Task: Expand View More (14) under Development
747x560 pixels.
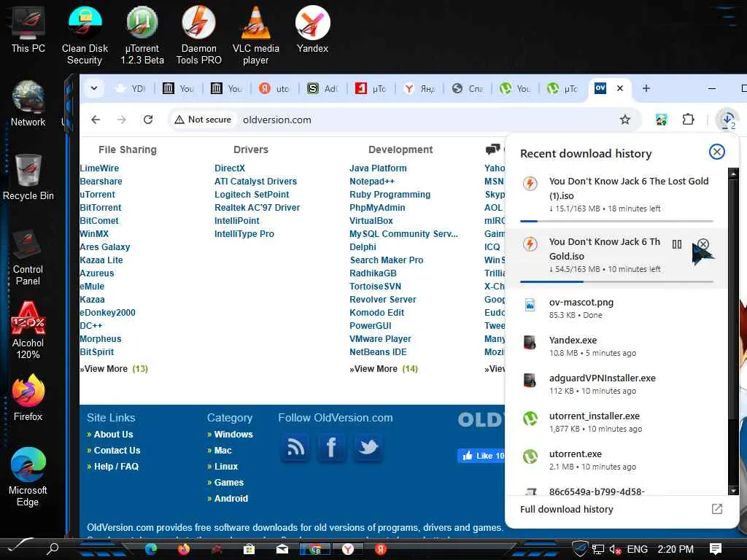Action: coord(384,368)
